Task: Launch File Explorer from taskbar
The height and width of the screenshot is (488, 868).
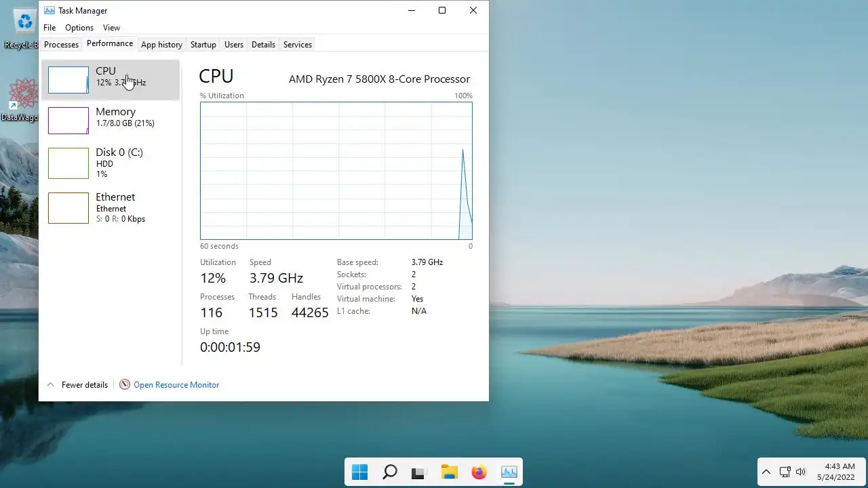Action: pos(450,472)
